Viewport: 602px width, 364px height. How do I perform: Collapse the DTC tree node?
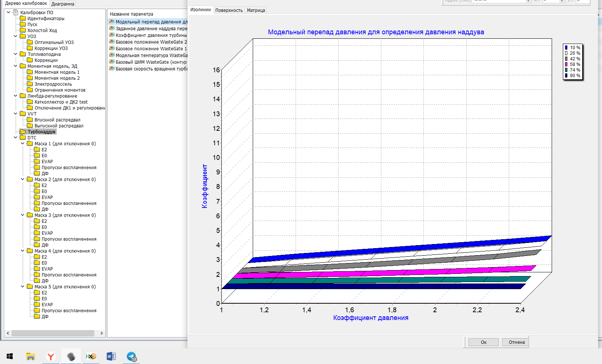point(16,137)
